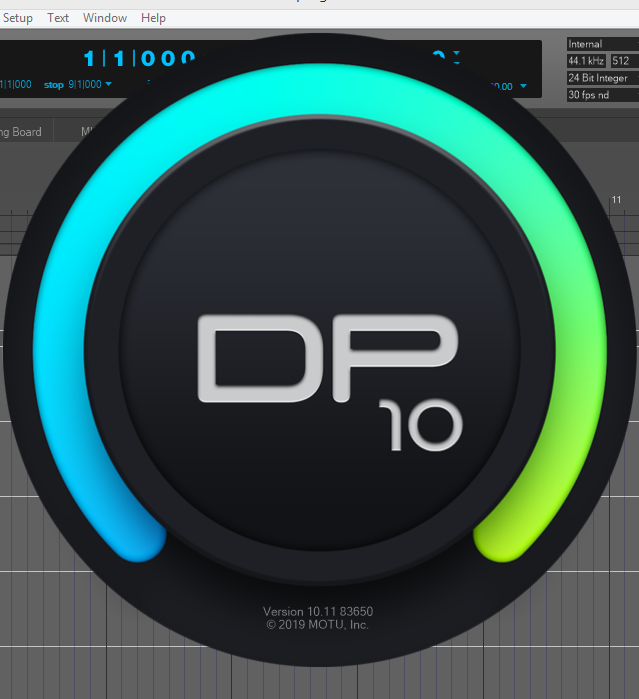The height and width of the screenshot is (699, 639).
Task: Open the Text menu
Action: pyautogui.click(x=58, y=18)
